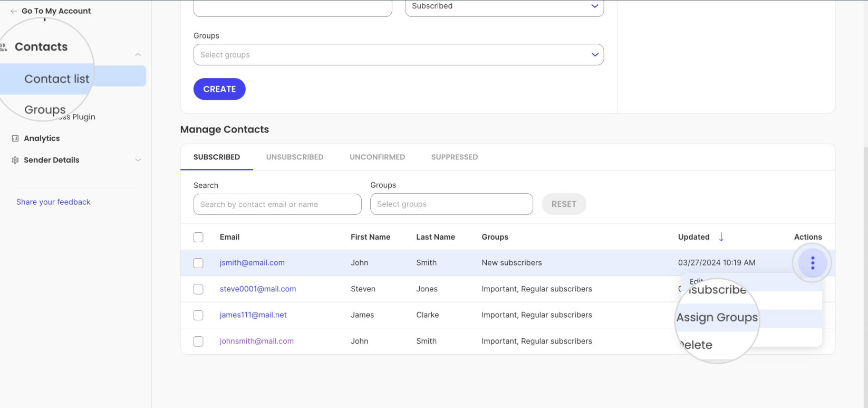Click the Email column header

tap(229, 237)
